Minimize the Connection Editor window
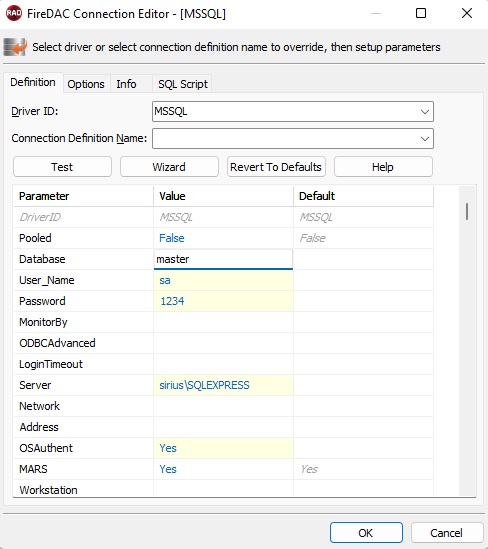488x549 pixels. pos(376,13)
